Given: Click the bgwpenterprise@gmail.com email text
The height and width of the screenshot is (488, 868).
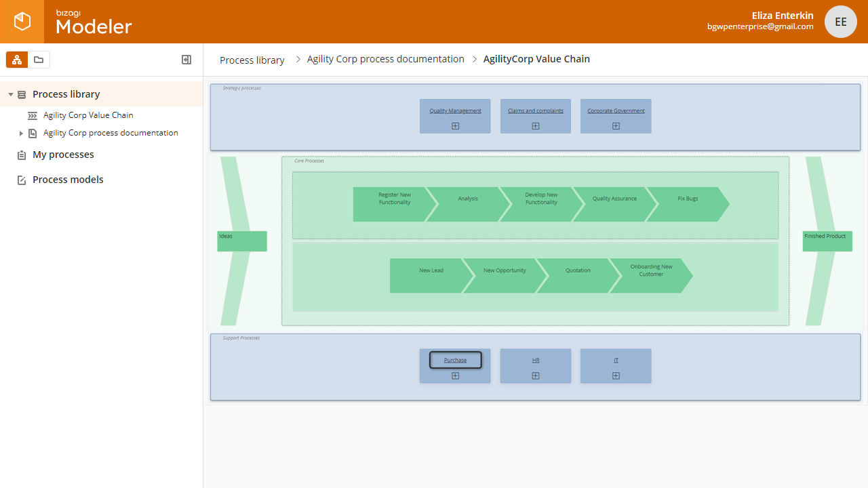Looking at the screenshot, I should (760, 27).
